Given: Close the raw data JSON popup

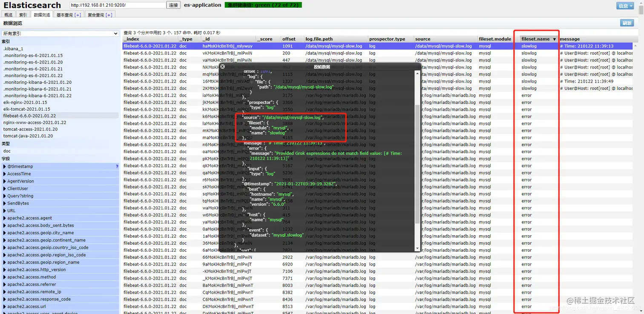Looking at the screenshot, I should point(222,67).
